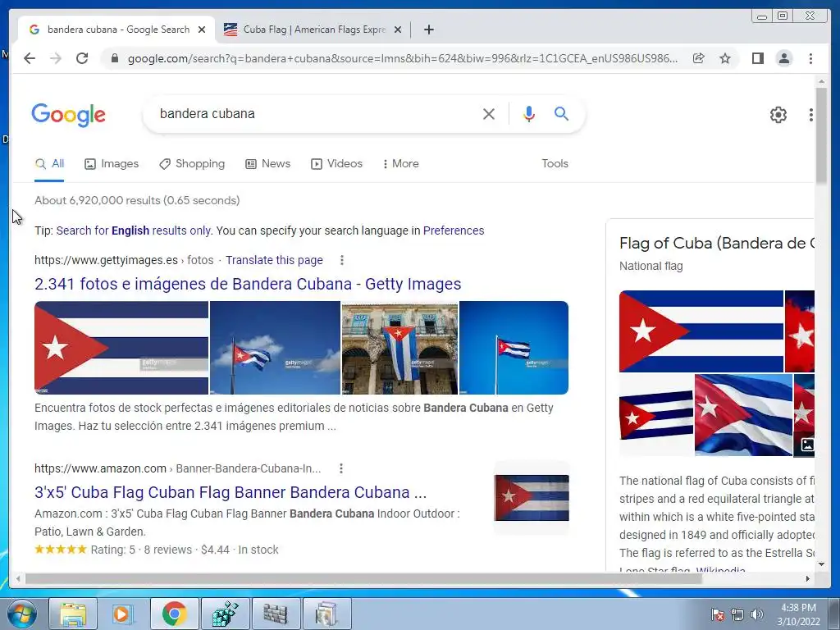The height and width of the screenshot is (630, 840).
Task: Click the horizontal scrollbar thumb
Action: (x=363, y=578)
